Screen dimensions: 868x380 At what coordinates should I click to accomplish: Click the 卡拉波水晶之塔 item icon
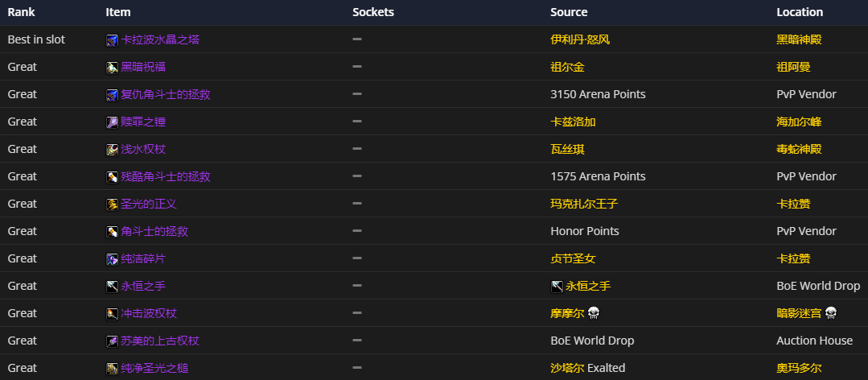point(113,40)
